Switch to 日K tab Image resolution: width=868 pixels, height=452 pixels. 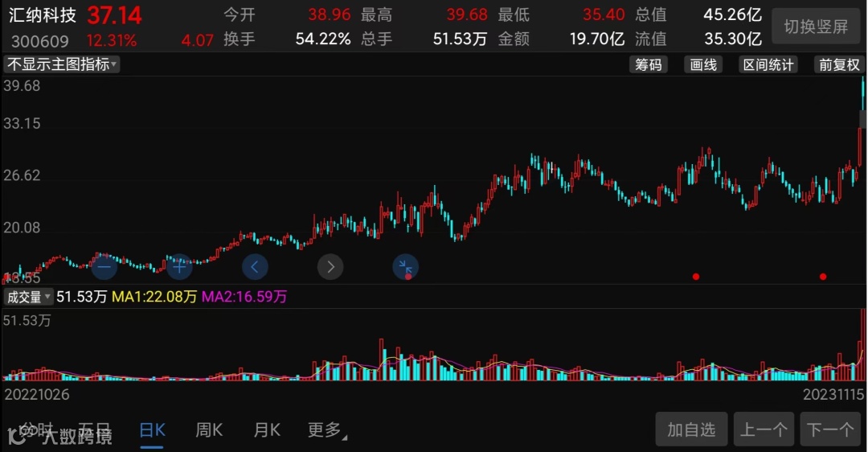click(x=152, y=429)
